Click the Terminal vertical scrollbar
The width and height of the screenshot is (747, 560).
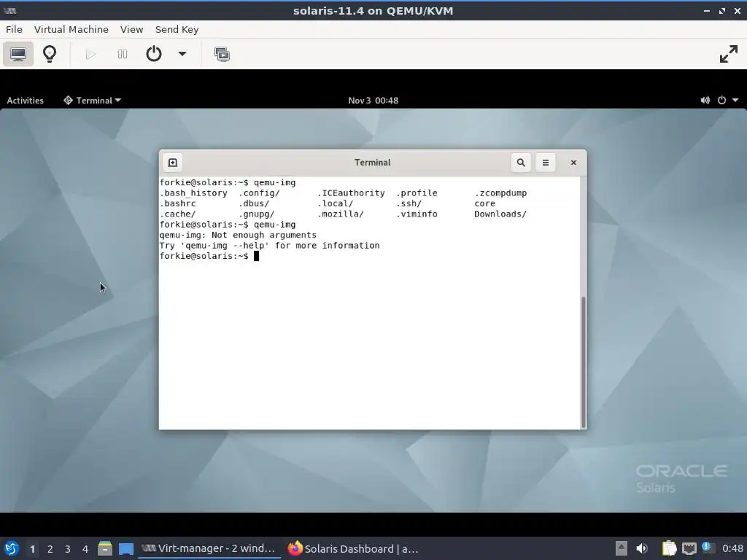click(x=583, y=362)
